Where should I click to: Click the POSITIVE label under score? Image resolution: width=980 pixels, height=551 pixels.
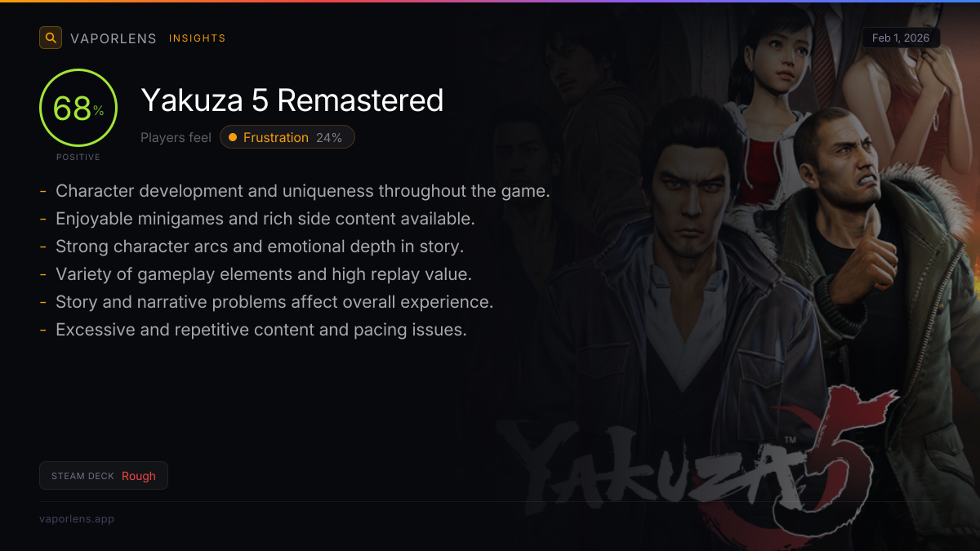click(x=78, y=157)
